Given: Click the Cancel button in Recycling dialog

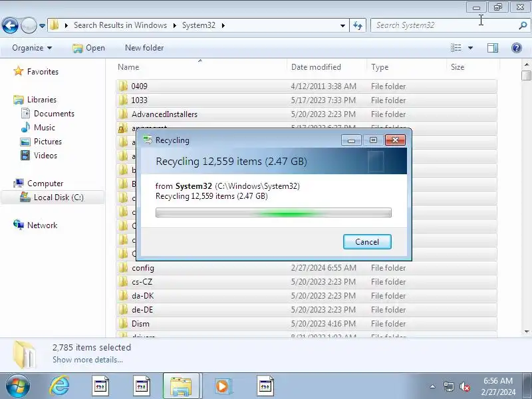Looking at the screenshot, I should pos(367,241).
